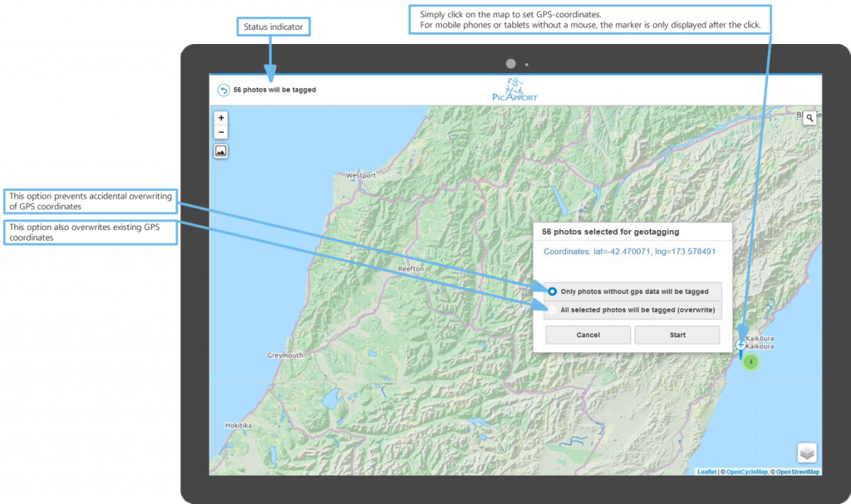Click the photo image icon below zoom controls
The height and width of the screenshot is (504, 851).
point(221,151)
